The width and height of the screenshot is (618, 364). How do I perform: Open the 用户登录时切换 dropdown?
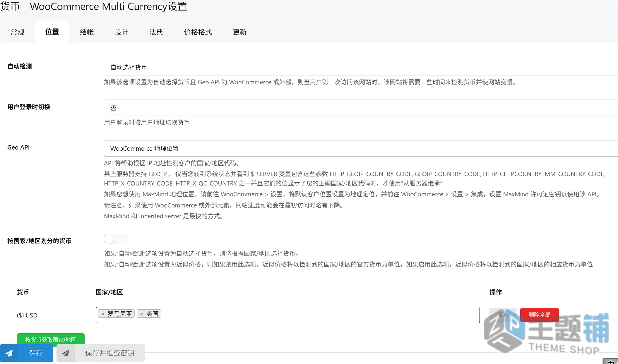point(361,108)
